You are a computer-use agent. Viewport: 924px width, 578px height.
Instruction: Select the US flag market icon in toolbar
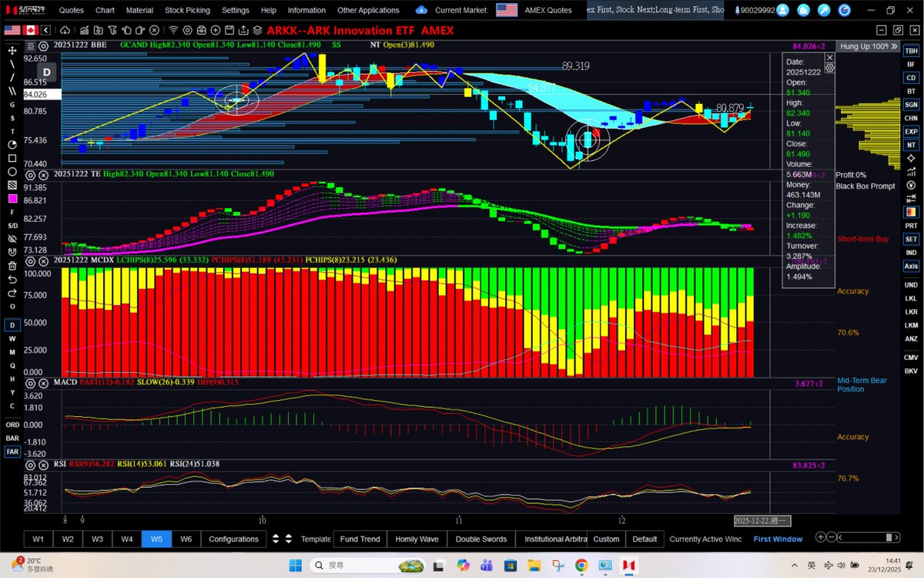pyautogui.click(x=12, y=31)
